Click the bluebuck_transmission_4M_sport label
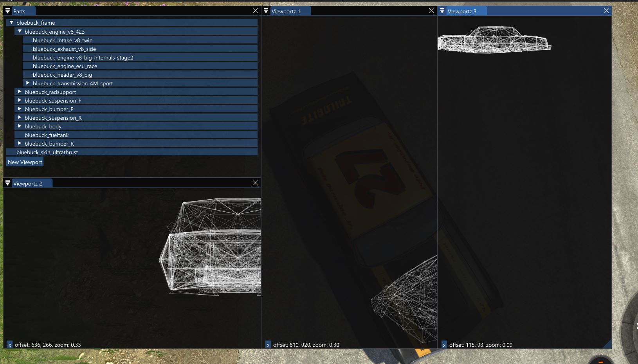Screen dimensions: 638x364 (x=73, y=83)
